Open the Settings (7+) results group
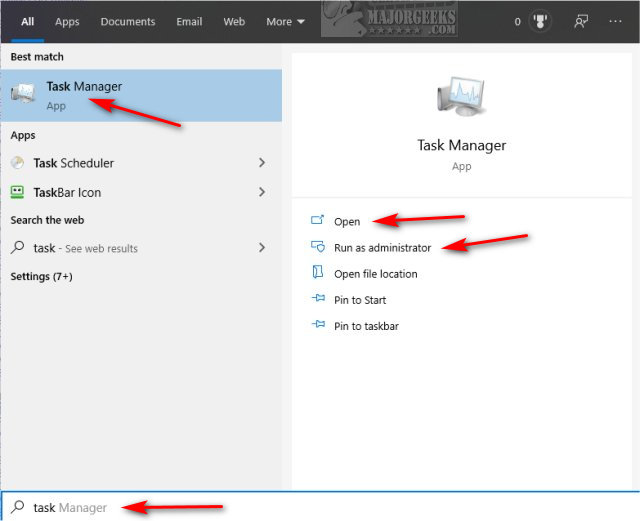The image size is (640, 521). [42, 276]
